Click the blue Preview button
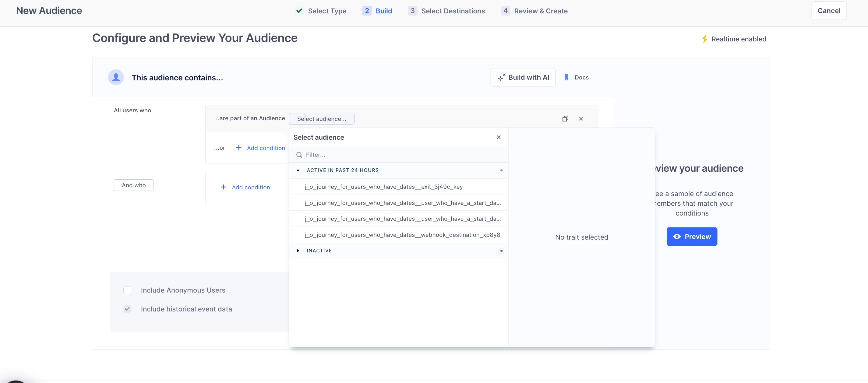The width and height of the screenshot is (868, 383). point(692,237)
